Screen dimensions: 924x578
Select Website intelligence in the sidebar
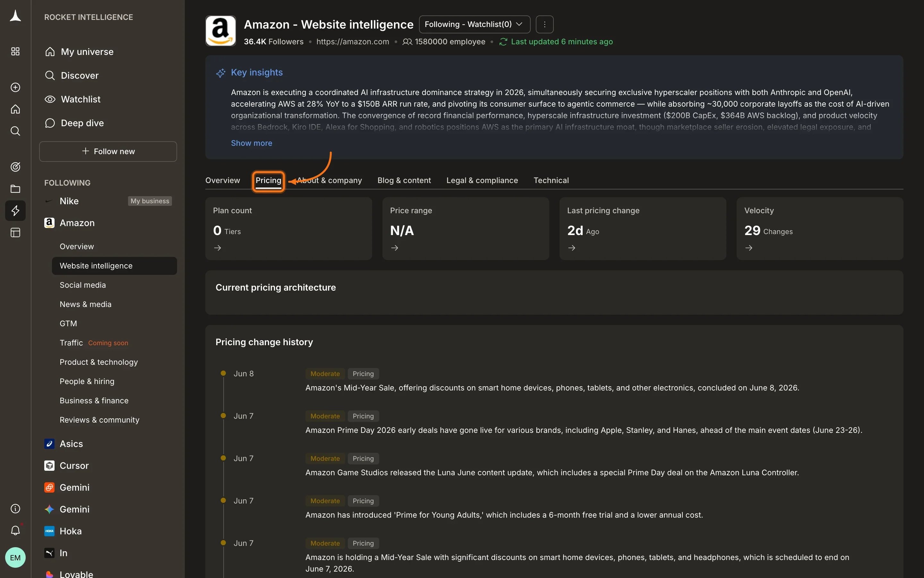click(115, 266)
